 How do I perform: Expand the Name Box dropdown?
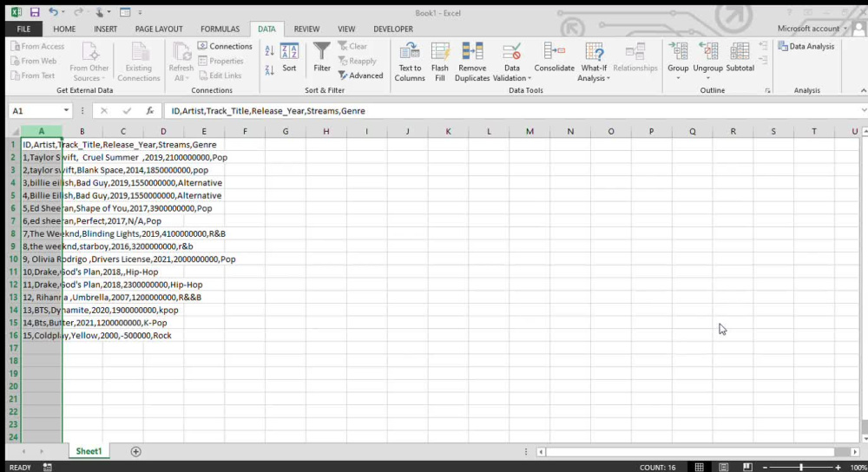(x=66, y=111)
